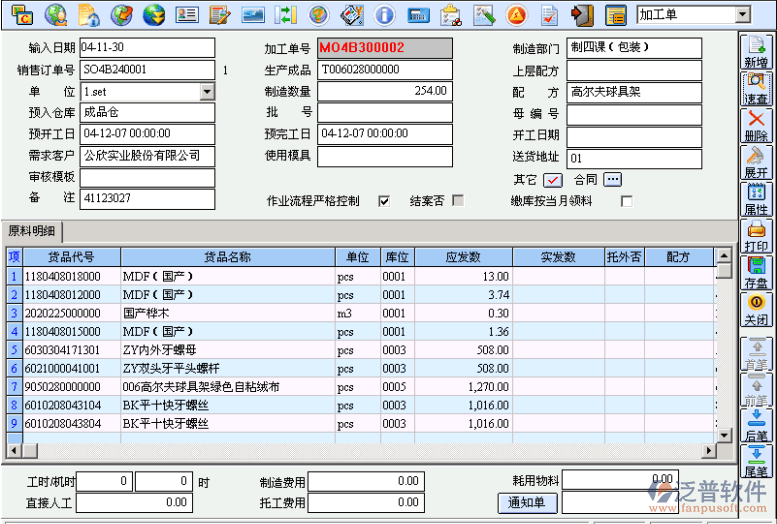Image resolution: width=777 pixels, height=524 pixels.
Task: Click the 合同 ellipsis button
Action: click(612, 180)
